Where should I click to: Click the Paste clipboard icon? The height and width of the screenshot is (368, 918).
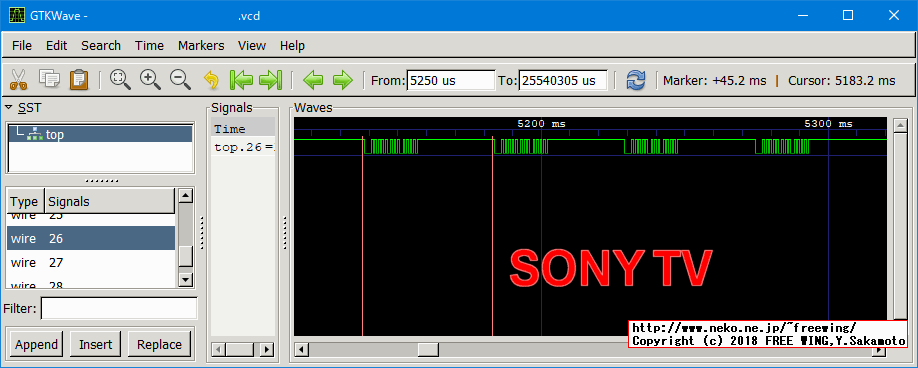(x=79, y=80)
